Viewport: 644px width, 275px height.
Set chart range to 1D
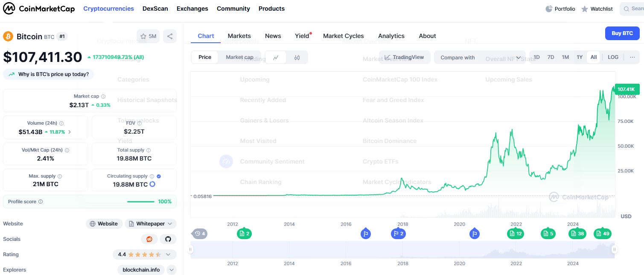pyautogui.click(x=537, y=57)
